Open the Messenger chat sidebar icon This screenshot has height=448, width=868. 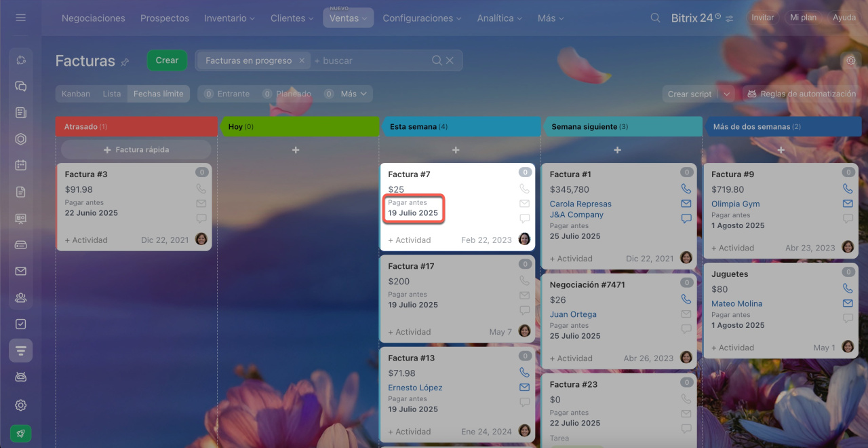(x=20, y=86)
